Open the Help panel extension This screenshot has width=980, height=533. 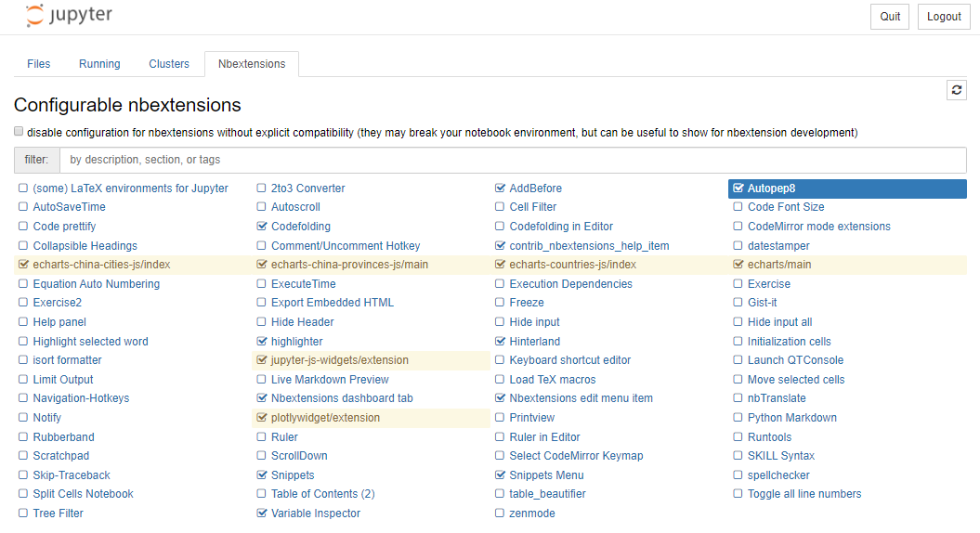[59, 322]
